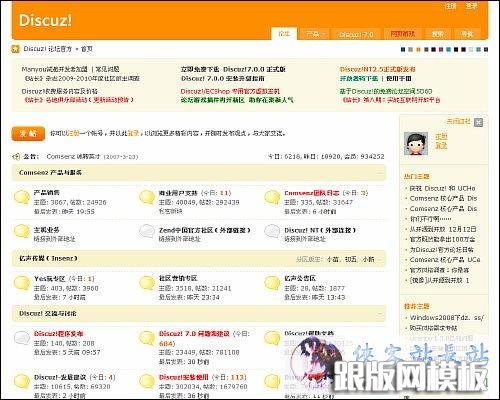Open sidebar topic ending with UCHo
Screen dimensions: 500x400
coord(442,188)
